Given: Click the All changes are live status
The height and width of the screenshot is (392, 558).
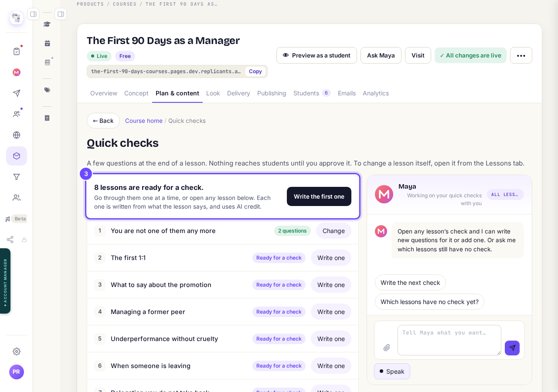Looking at the screenshot, I should 470,55.
